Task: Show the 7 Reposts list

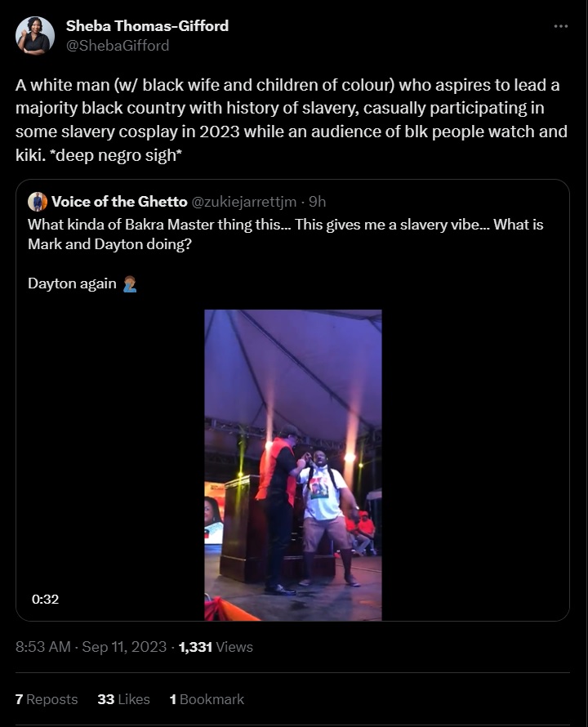Action: click(47, 699)
